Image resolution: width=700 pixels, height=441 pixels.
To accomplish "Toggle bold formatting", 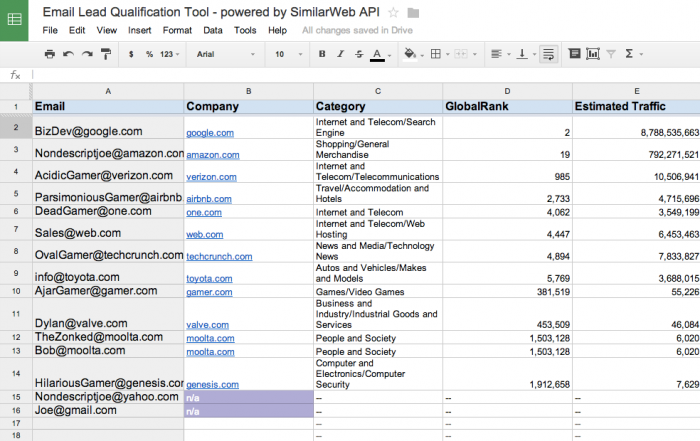I will pyautogui.click(x=322, y=54).
